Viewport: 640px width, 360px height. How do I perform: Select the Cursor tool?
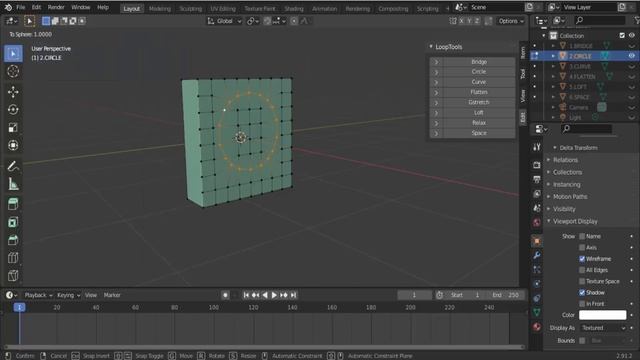[13, 71]
